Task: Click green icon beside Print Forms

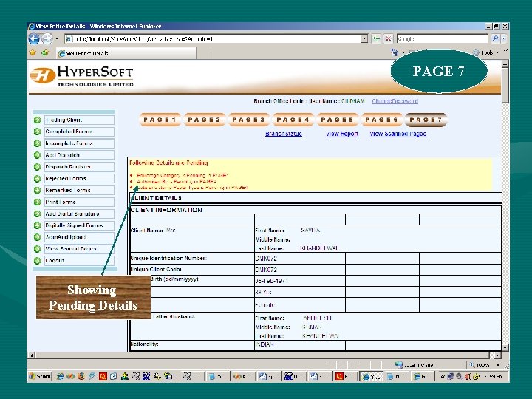Action: click(38, 202)
